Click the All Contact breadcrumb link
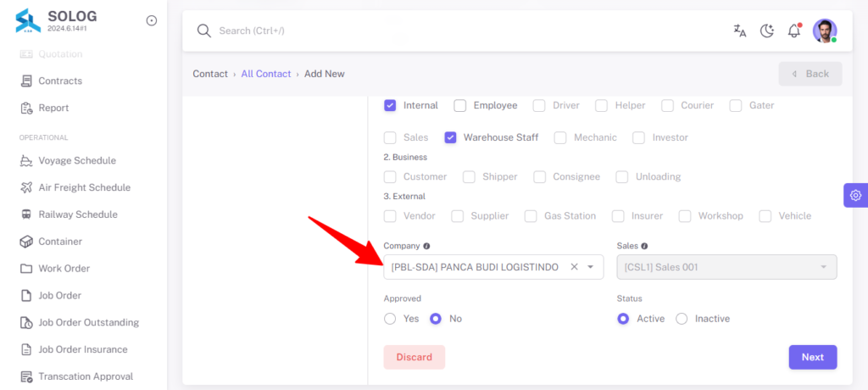The width and height of the screenshot is (868, 390). click(265, 74)
